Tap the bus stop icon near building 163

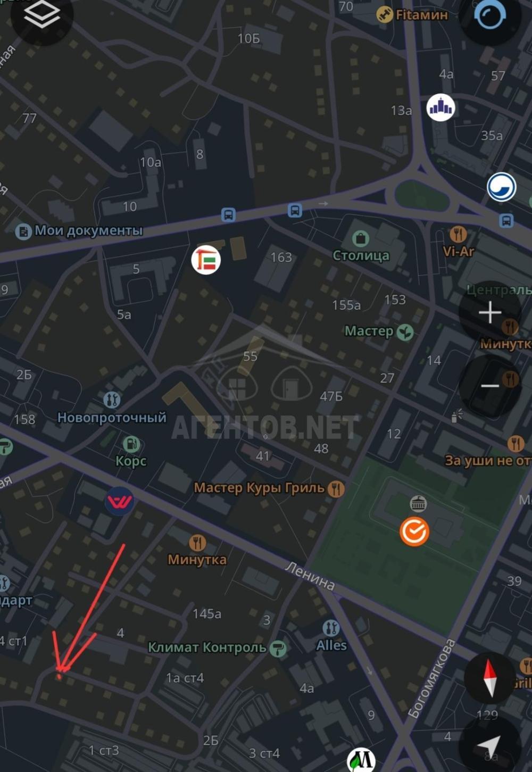(x=295, y=210)
